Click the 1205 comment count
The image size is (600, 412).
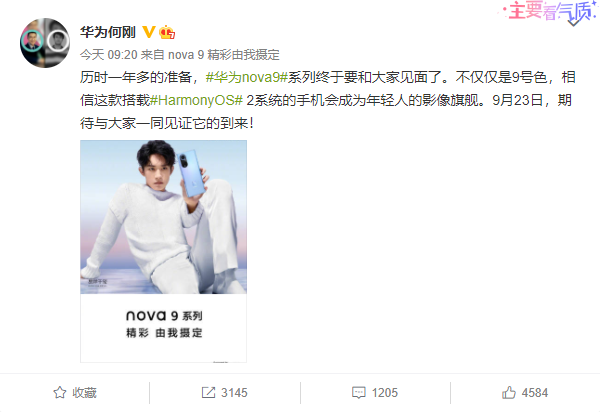point(385,393)
